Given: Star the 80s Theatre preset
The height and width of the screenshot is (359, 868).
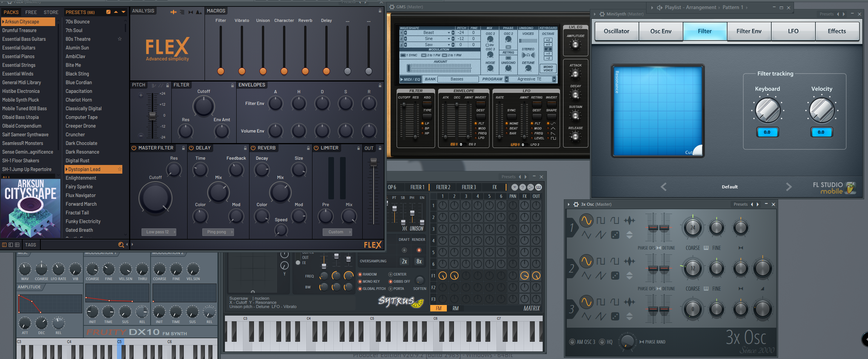Looking at the screenshot, I should coord(120,39).
